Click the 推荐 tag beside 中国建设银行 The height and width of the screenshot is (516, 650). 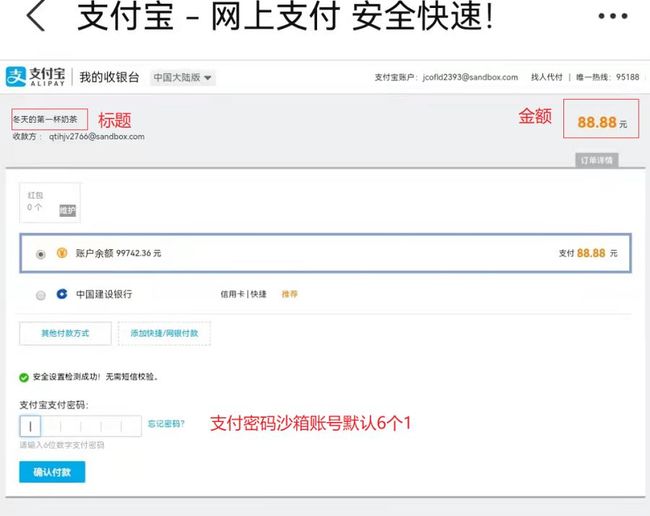[289, 294]
